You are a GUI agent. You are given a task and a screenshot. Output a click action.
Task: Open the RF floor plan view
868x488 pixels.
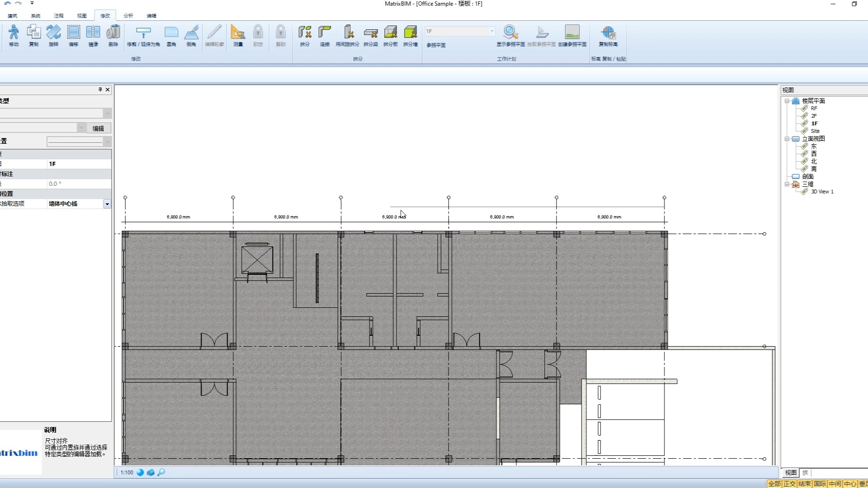(814, 108)
